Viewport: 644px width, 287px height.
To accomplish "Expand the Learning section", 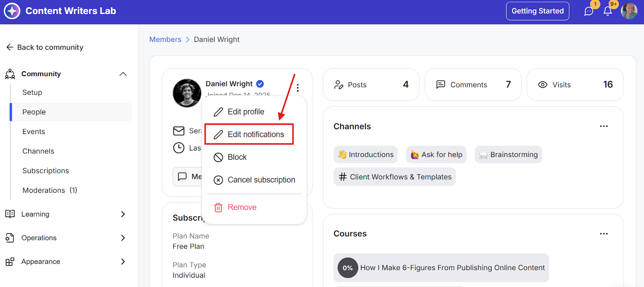I will 123,214.
